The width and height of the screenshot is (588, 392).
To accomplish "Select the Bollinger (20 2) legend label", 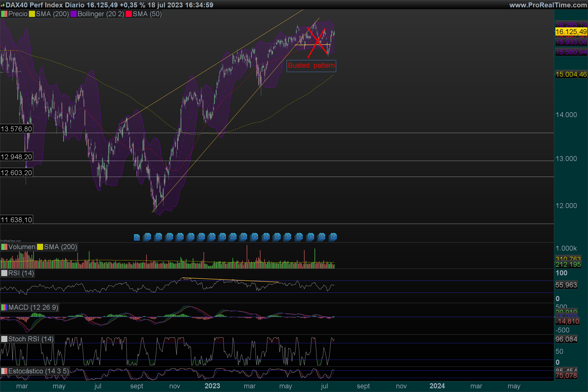I will click(100, 14).
